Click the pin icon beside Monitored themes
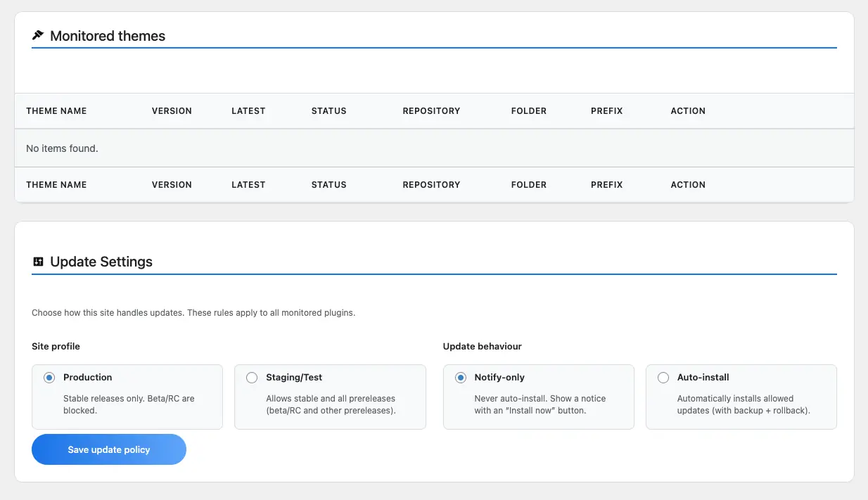This screenshot has height=500, width=868. [38, 36]
